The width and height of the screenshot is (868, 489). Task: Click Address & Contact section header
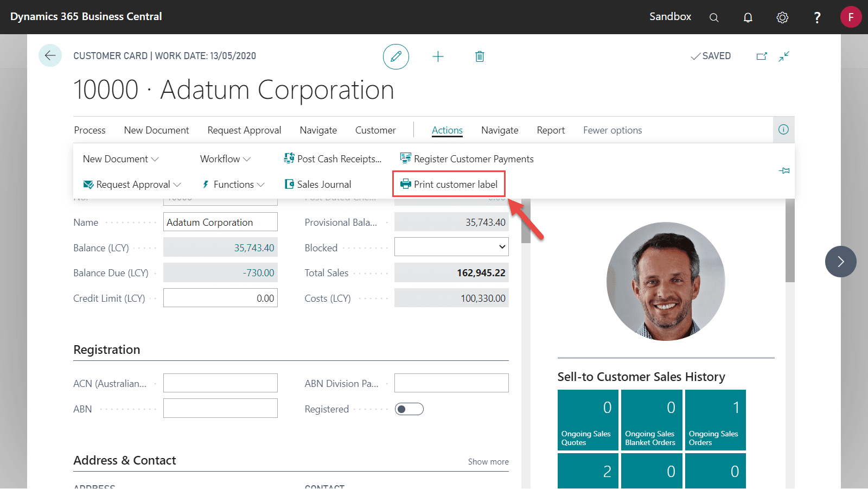coord(125,460)
